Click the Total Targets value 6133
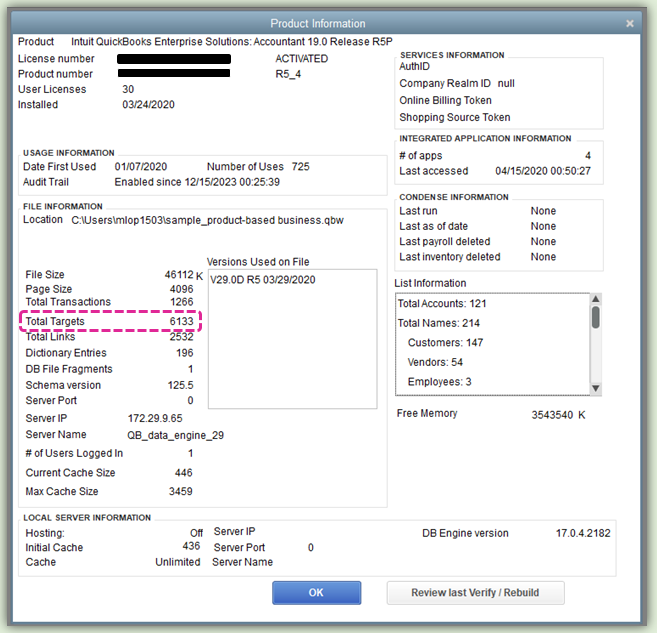This screenshot has height=633, width=657. (181, 321)
